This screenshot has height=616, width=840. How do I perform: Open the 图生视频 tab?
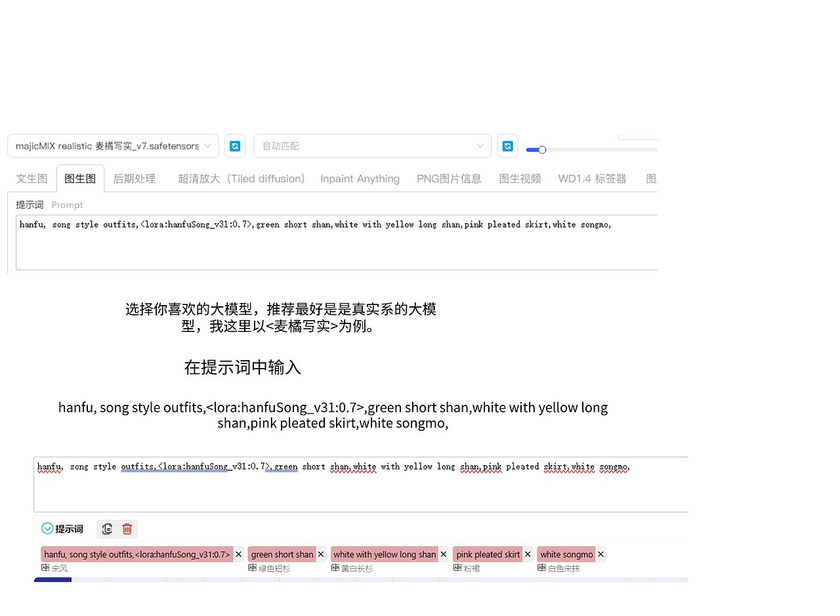[x=520, y=178]
